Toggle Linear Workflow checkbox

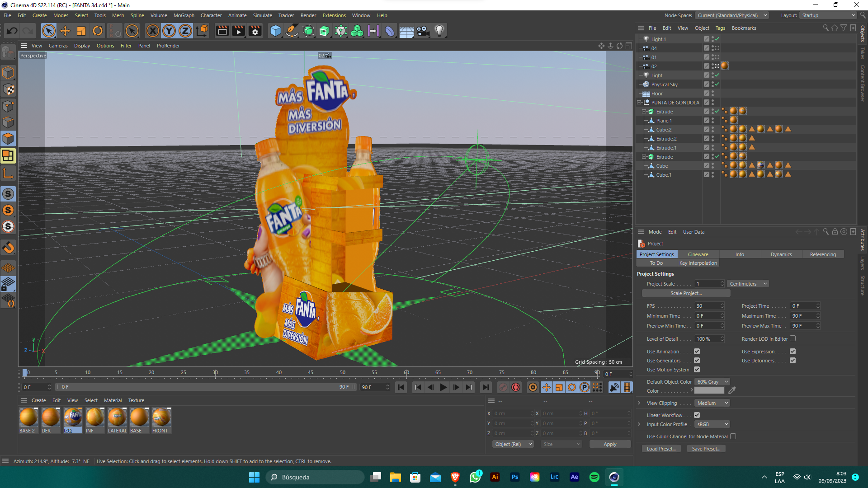click(x=697, y=415)
